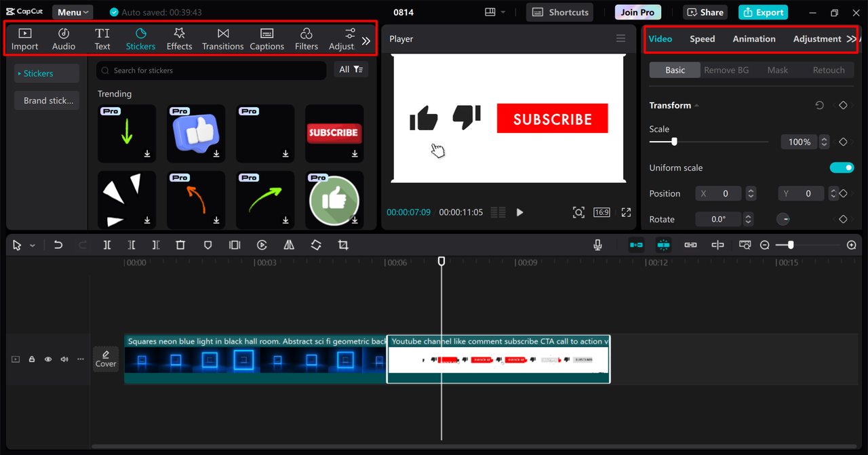Add a keyframe for Scale
Screen dimensions: 868x455
point(843,142)
